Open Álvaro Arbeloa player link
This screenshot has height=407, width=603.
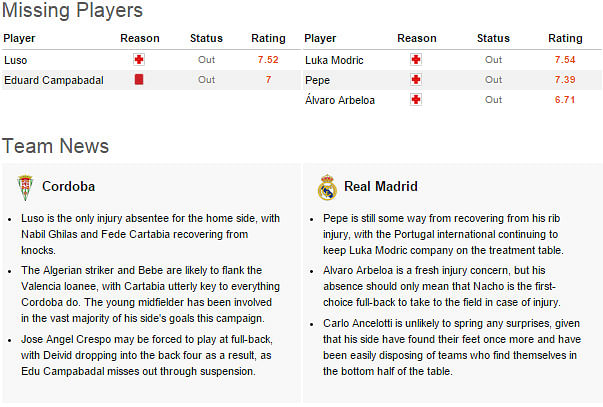tap(340, 100)
